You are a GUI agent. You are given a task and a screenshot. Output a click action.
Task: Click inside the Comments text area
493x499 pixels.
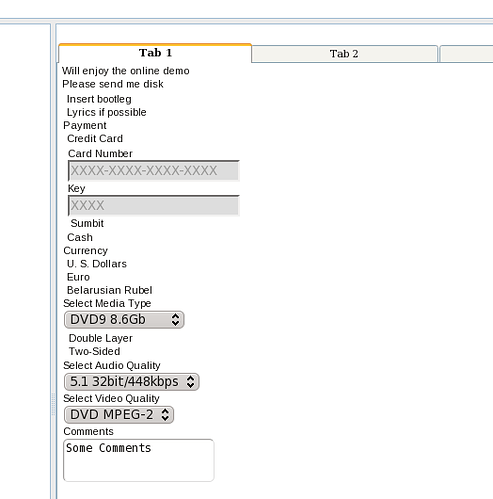point(138,460)
